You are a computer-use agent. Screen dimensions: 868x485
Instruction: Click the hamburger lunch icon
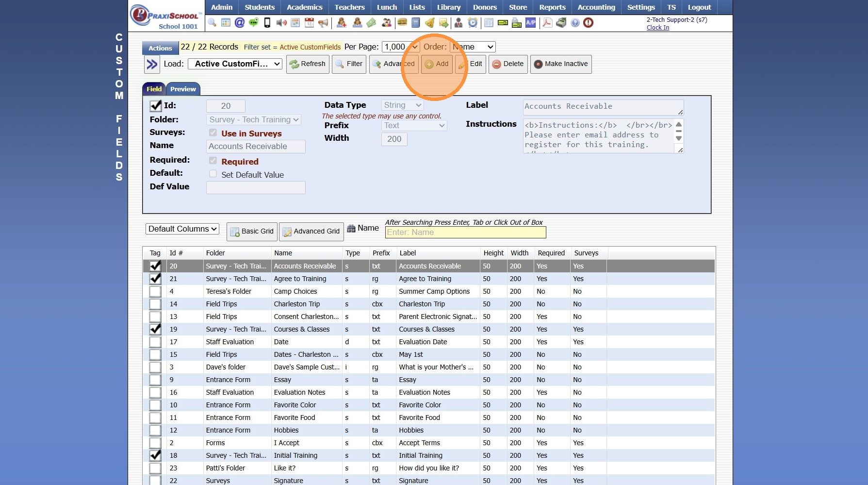point(402,23)
